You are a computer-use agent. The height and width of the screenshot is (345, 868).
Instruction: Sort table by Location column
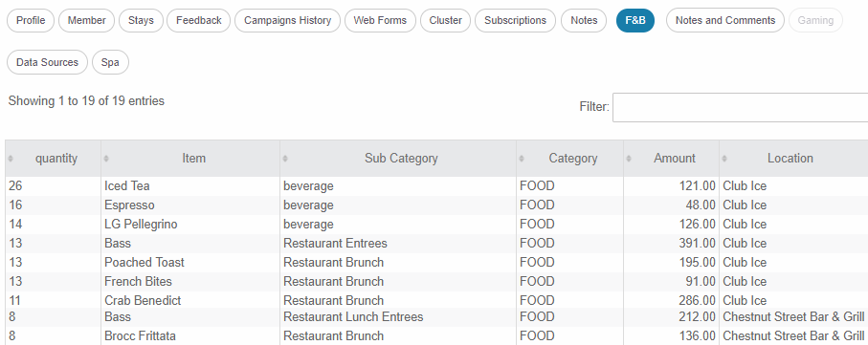click(793, 159)
